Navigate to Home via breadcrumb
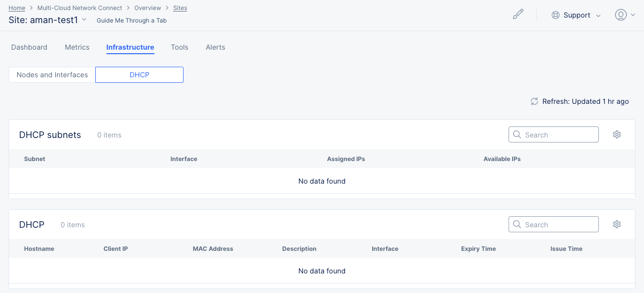This screenshot has width=644, height=293. click(17, 8)
